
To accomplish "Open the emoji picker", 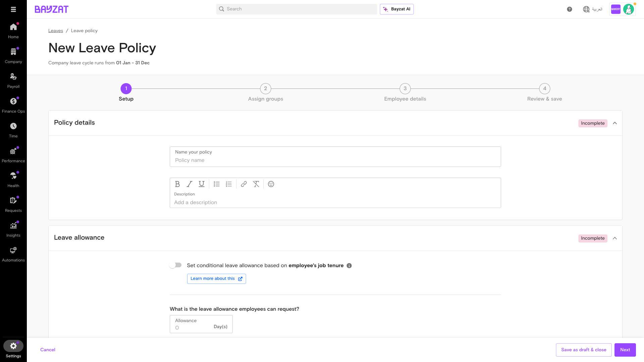I will [x=271, y=184].
